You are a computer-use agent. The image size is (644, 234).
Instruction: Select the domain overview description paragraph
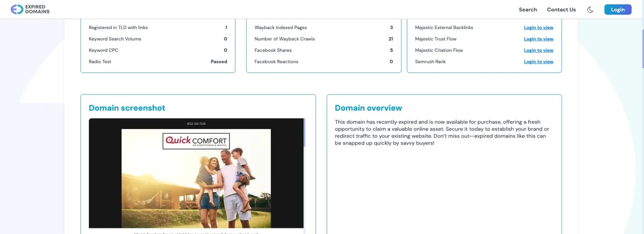tap(442, 133)
